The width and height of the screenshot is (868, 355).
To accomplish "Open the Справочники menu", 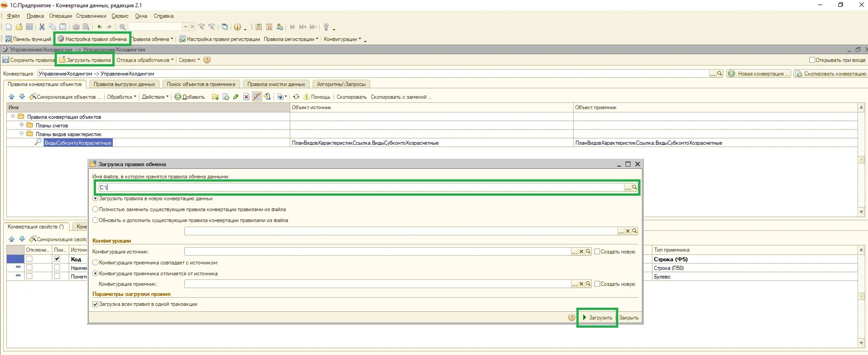I will [x=91, y=16].
